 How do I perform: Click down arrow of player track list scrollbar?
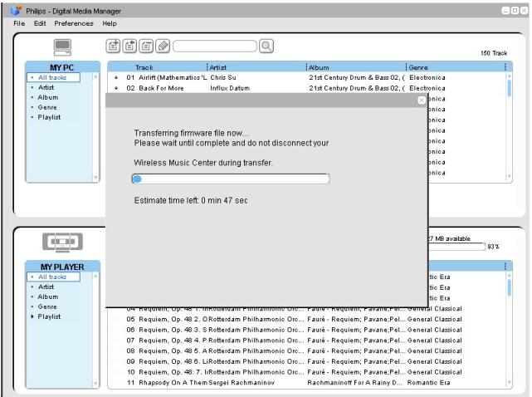click(509, 382)
